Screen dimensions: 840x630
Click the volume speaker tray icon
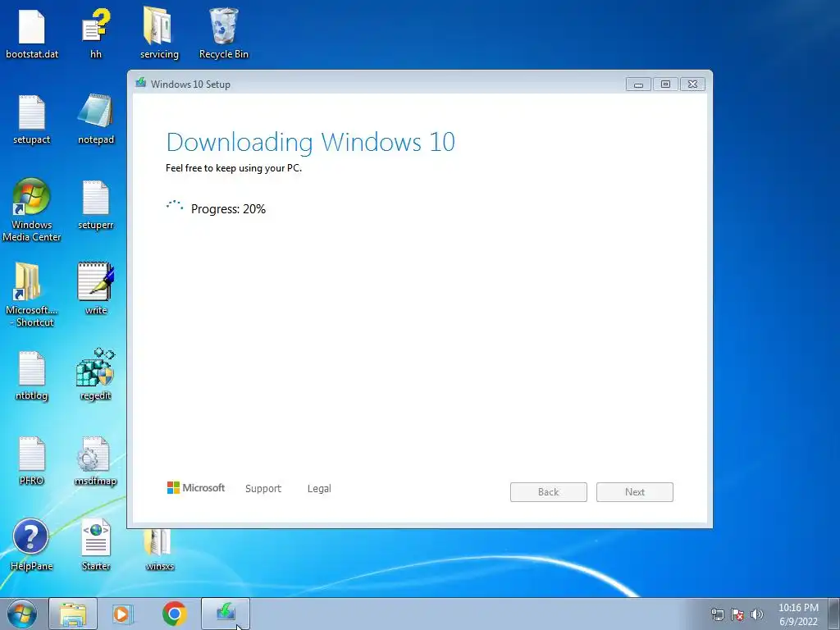pos(757,614)
